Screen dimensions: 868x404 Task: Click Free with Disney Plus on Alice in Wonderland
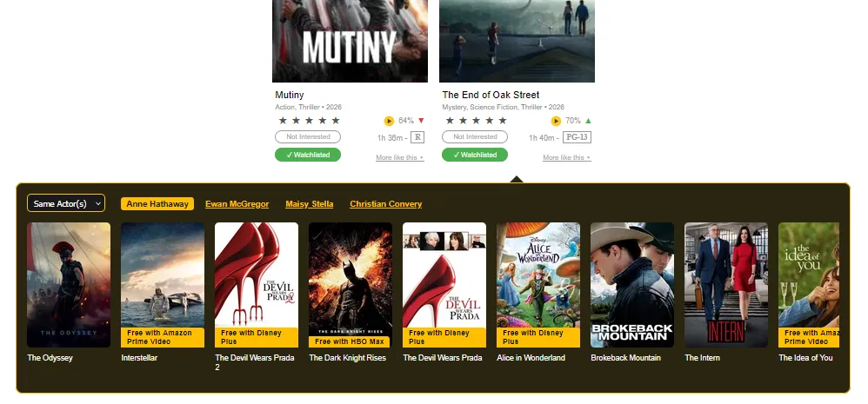[538, 337]
